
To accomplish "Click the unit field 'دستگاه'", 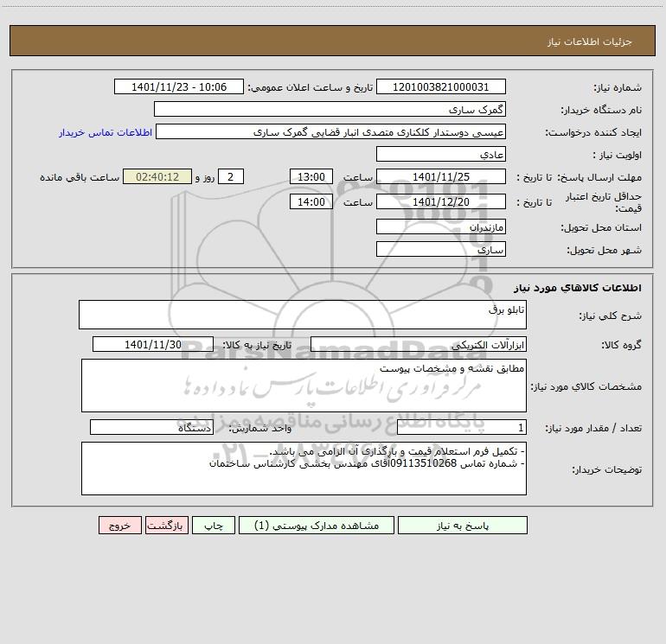I will pyautogui.click(x=151, y=427).
